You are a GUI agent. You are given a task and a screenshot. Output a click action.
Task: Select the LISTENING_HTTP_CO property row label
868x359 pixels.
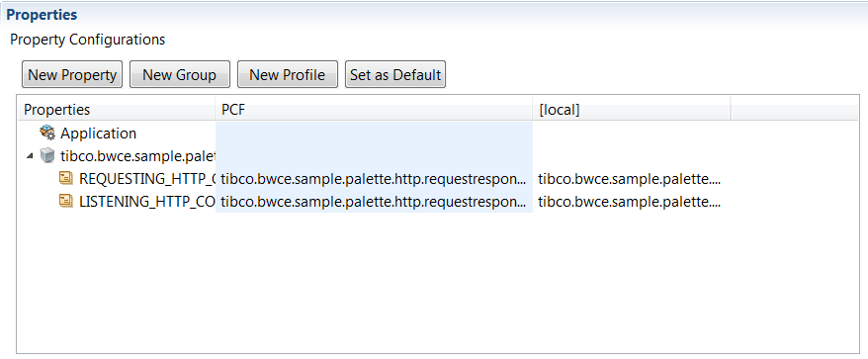click(147, 202)
